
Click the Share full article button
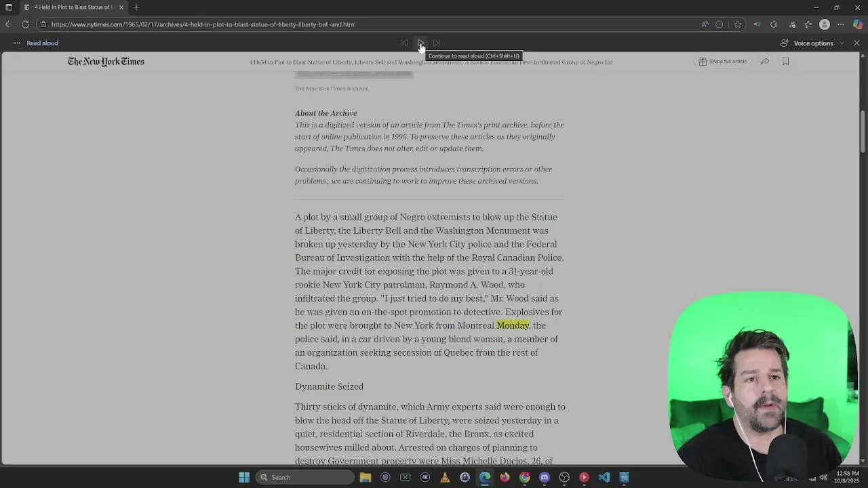coord(723,62)
